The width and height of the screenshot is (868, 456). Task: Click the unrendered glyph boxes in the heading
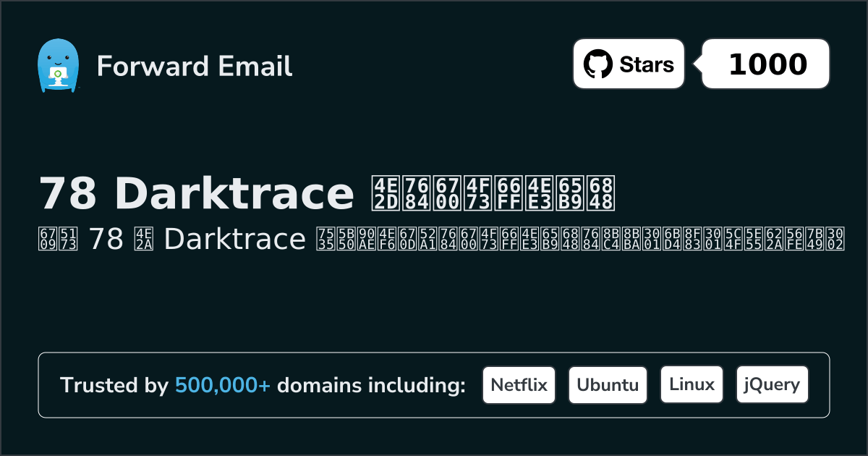click(493, 193)
